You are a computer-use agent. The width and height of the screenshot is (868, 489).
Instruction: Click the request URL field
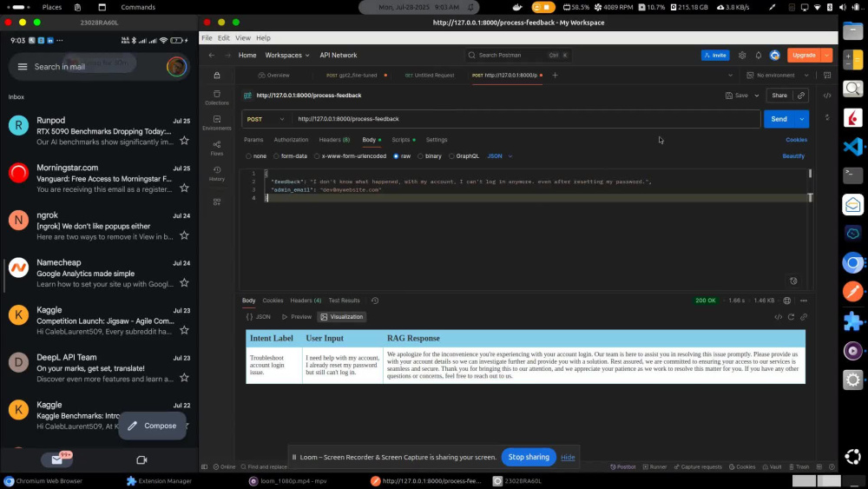click(526, 119)
